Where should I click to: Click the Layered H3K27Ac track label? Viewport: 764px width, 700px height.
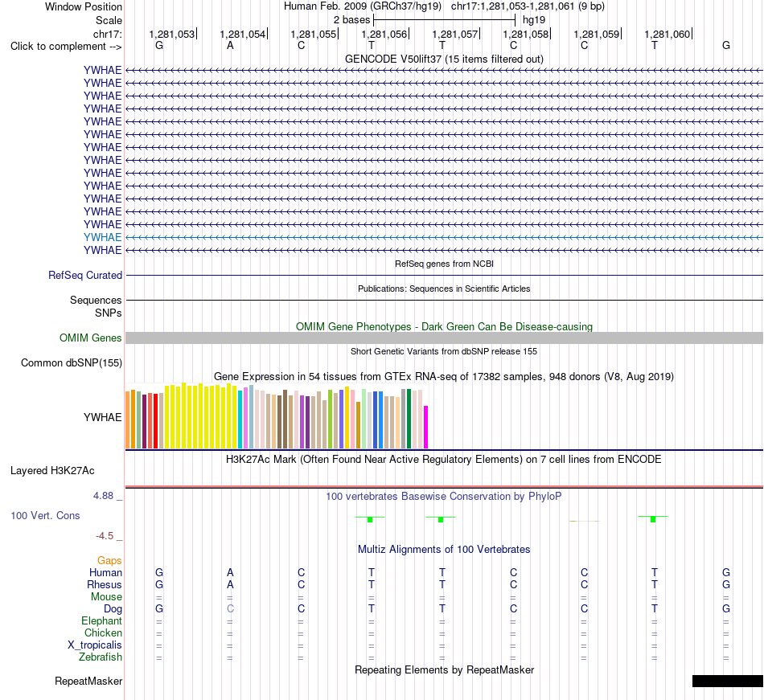pos(52,471)
